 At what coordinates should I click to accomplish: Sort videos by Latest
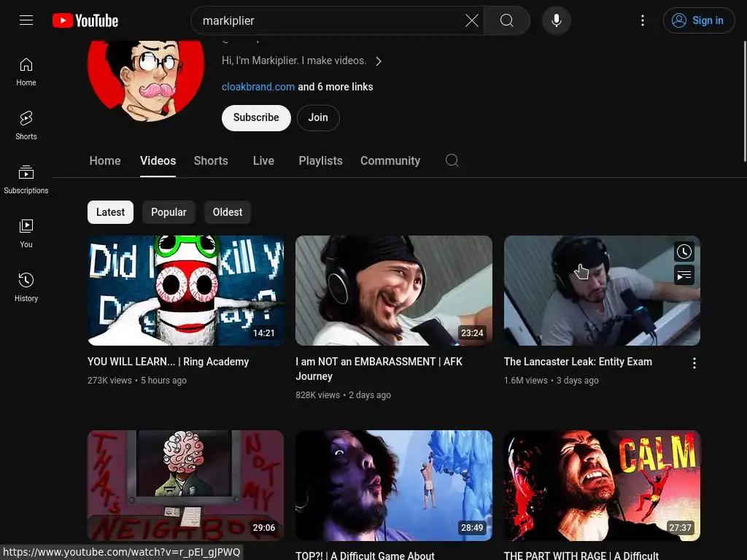pyautogui.click(x=110, y=212)
